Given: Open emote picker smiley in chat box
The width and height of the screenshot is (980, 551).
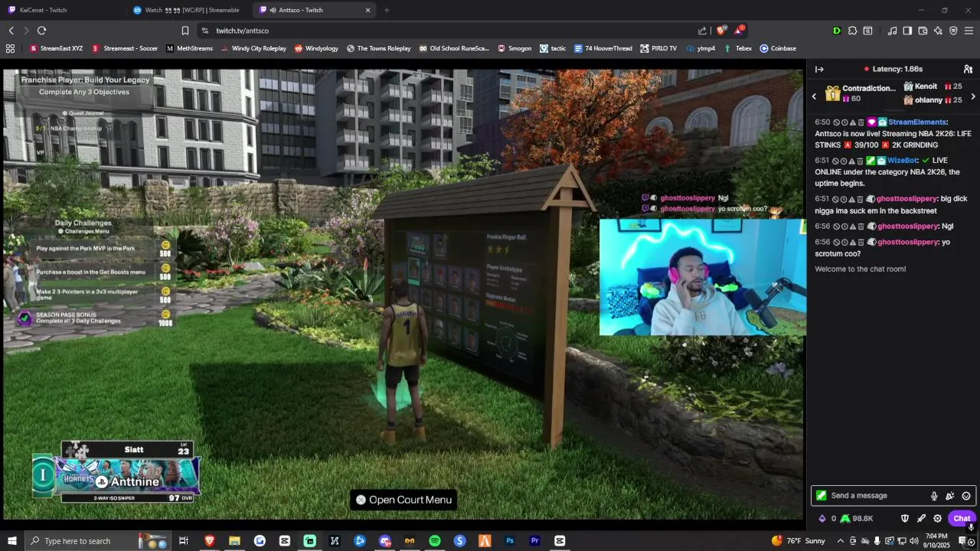Looking at the screenshot, I should pos(966,496).
